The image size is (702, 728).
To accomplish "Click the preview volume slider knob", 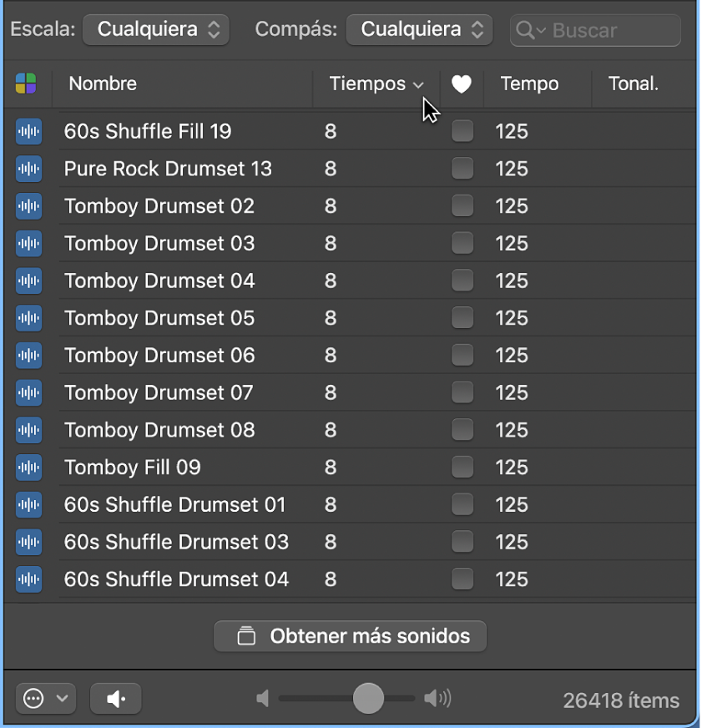I will tap(368, 699).
